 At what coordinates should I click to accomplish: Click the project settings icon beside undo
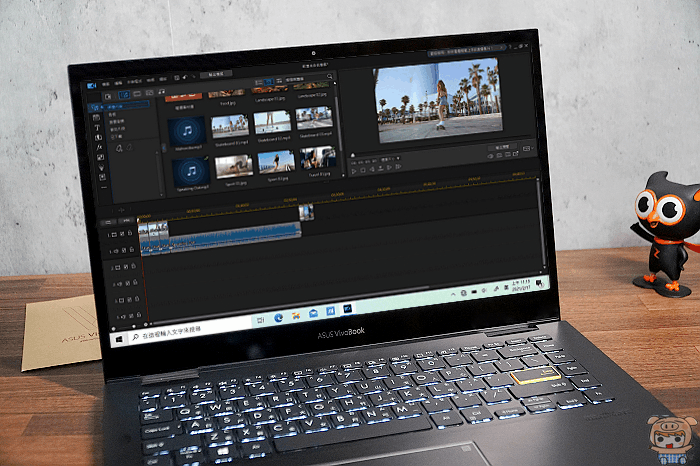(x=177, y=78)
